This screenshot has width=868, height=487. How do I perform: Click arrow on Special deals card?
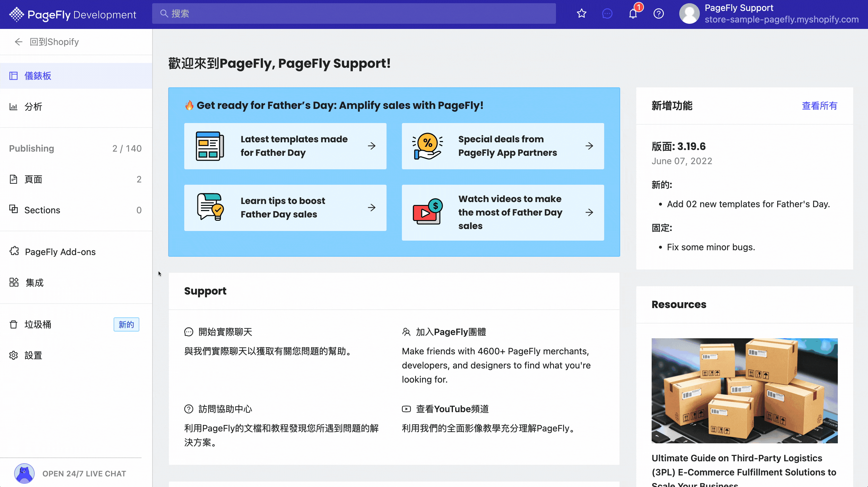coord(589,146)
